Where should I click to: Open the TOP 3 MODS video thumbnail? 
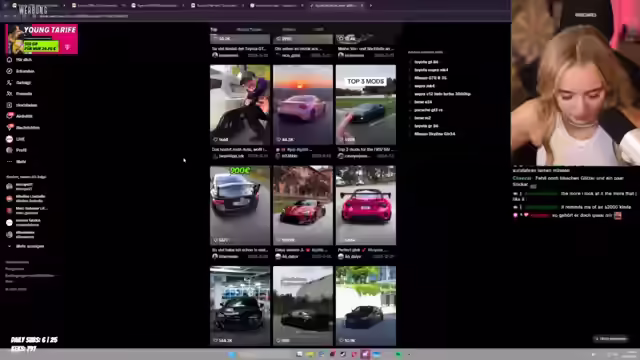tap(366, 104)
